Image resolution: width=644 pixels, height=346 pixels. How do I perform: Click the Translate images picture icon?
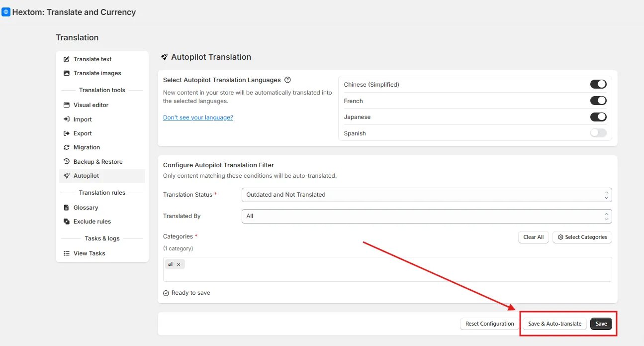[x=67, y=73]
